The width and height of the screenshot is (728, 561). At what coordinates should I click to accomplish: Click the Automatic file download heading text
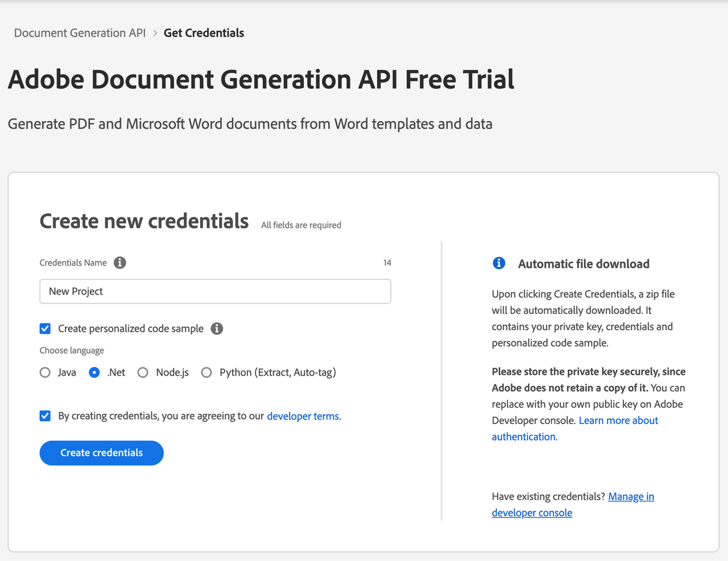[x=584, y=264]
